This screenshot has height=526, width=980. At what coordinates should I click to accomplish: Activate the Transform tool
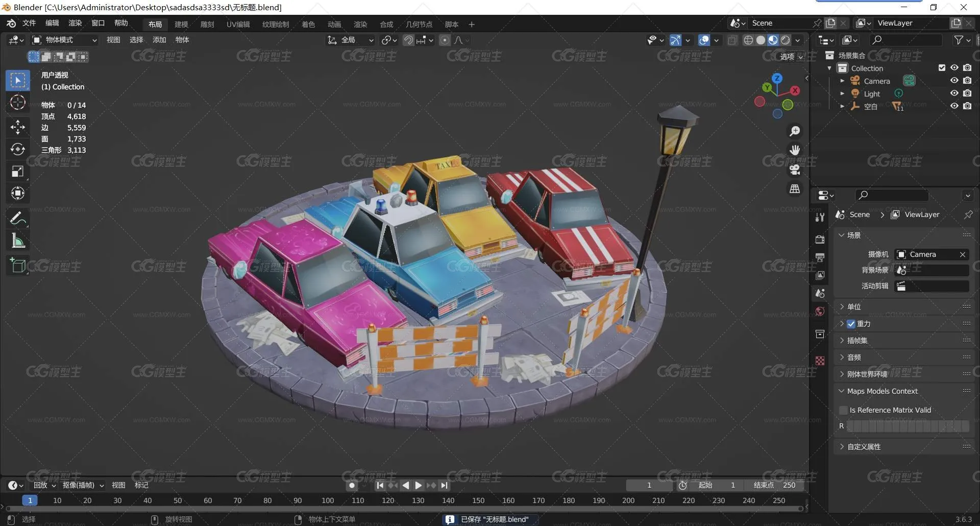coord(18,193)
